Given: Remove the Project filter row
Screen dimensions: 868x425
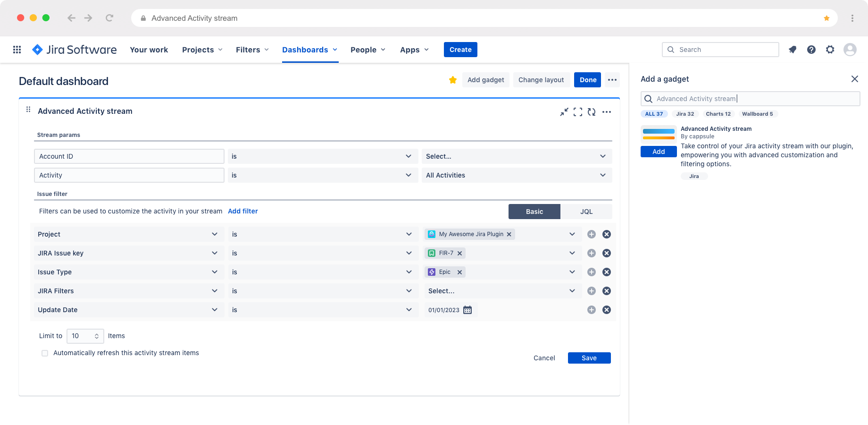Looking at the screenshot, I should pos(607,234).
